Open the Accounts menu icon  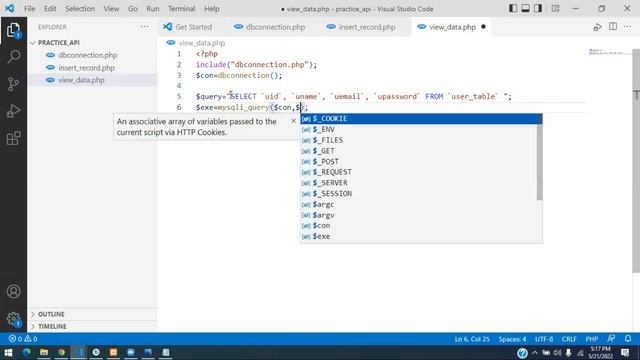tap(13, 291)
